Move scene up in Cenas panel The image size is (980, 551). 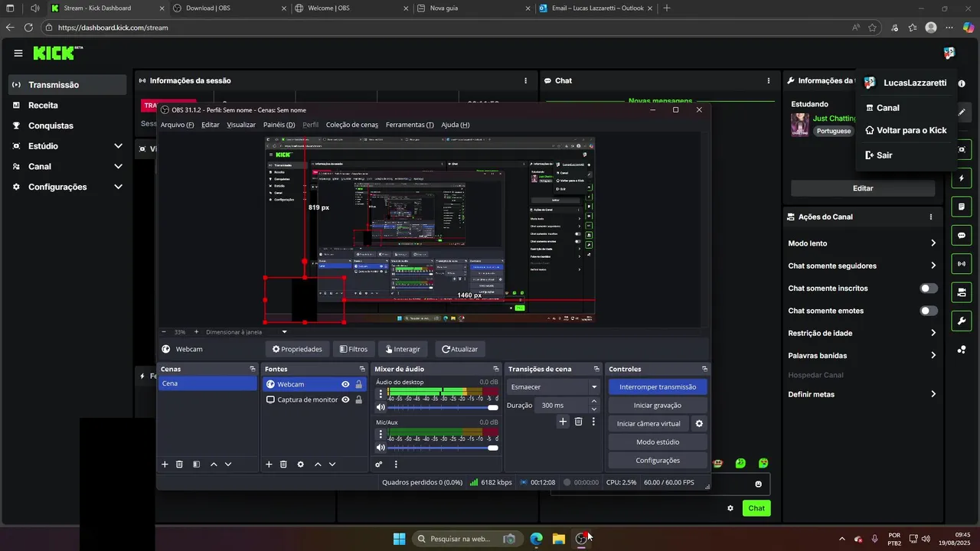point(214,465)
